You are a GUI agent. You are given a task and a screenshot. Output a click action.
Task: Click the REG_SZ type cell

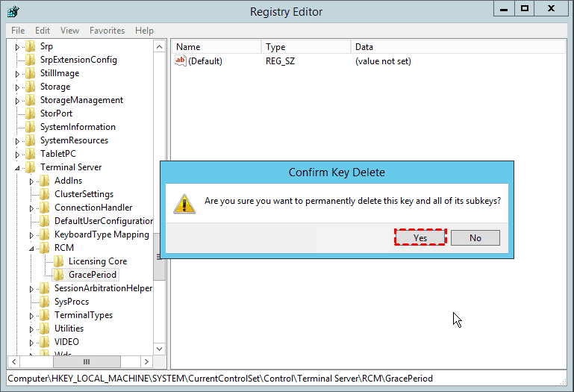[280, 61]
